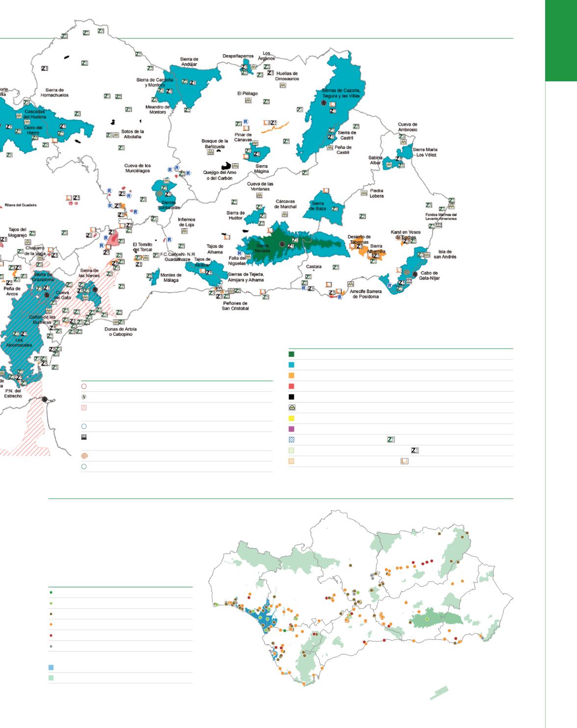Click the Los Alcornocales park label
The image size is (577, 728).
coord(19,342)
